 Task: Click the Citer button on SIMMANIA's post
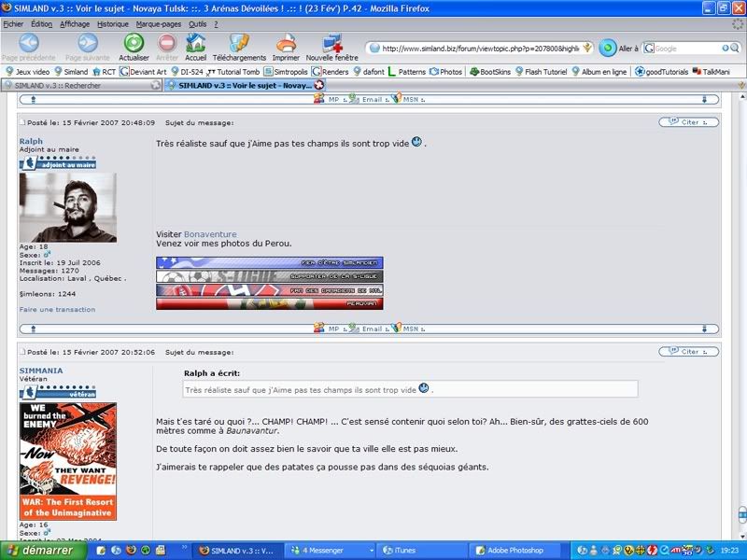point(688,352)
